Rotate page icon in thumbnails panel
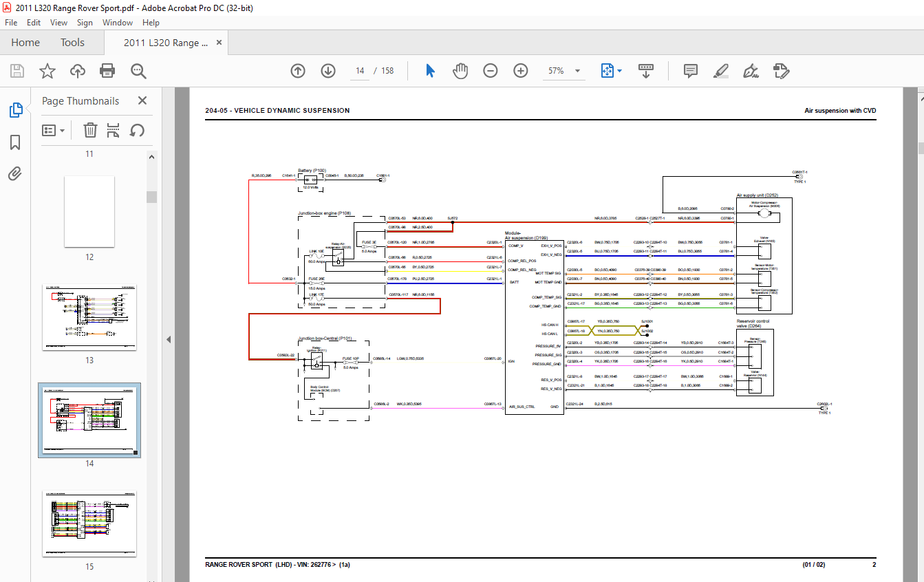Image resolution: width=924 pixels, height=582 pixels. pos(137,130)
